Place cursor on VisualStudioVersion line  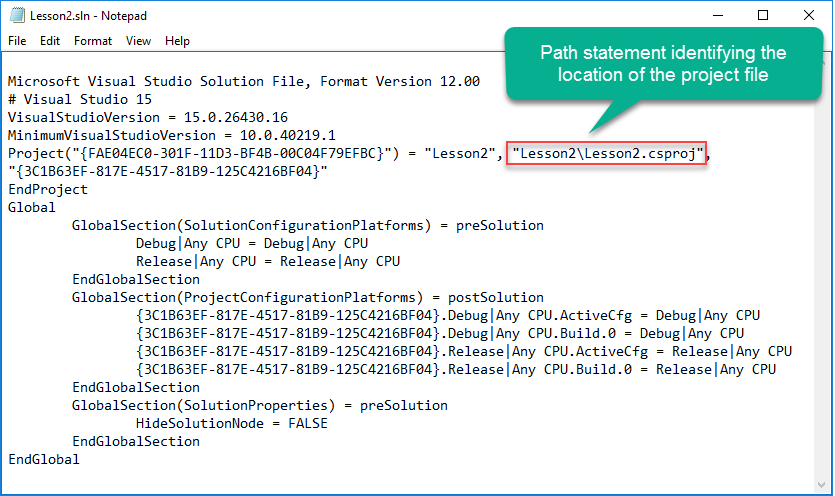tap(148, 117)
